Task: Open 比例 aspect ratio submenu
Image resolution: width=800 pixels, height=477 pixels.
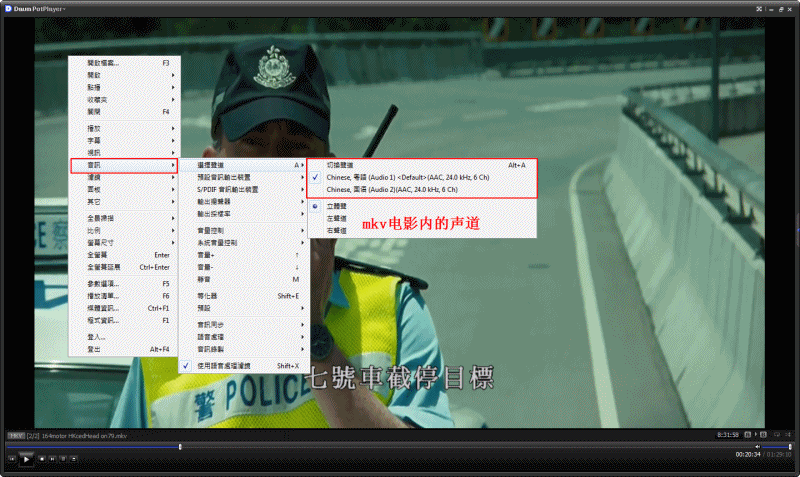Action: click(x=124, y=231)
